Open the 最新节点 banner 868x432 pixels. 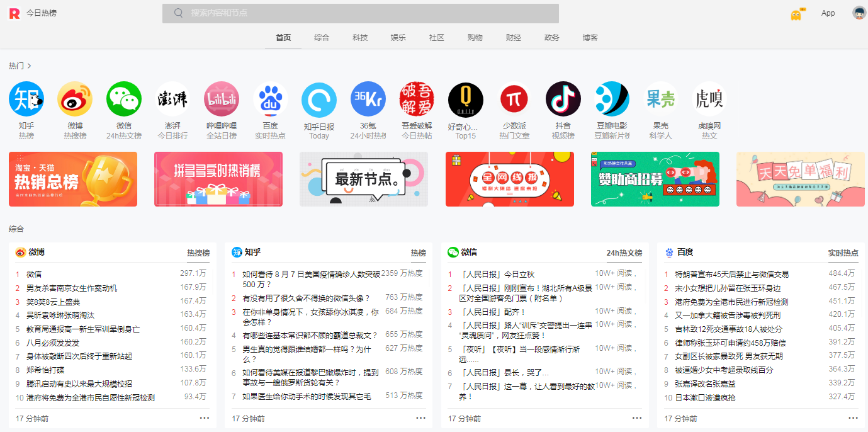[x=364, y=179]
